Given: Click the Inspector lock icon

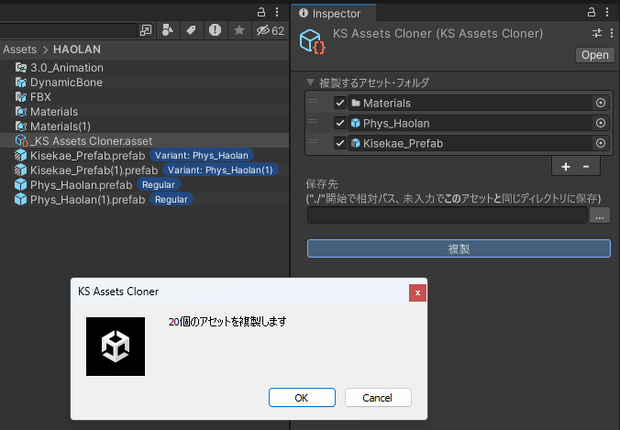Looking at the screenshot, I should tap(591, 12).
